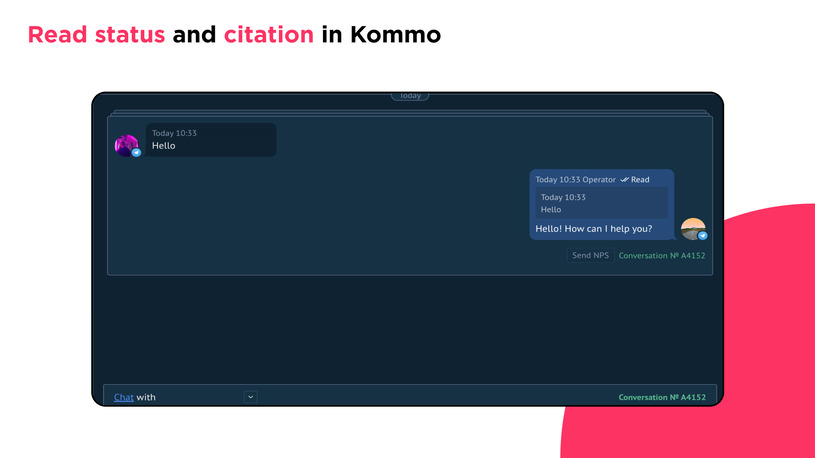Click the 'Hello! How can I help you?' reply text
Image resolution: width=815 pixels, height=458 pixels.
point(594,229)
